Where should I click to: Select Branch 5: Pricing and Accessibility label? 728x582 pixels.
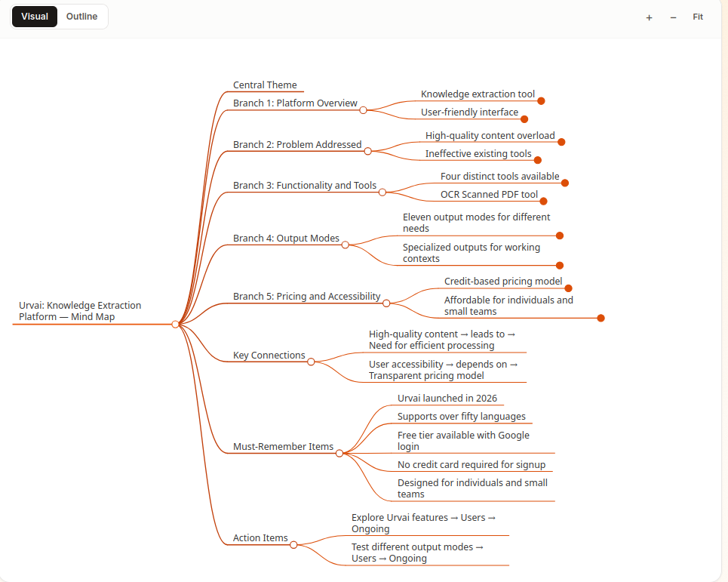(306, 297)
